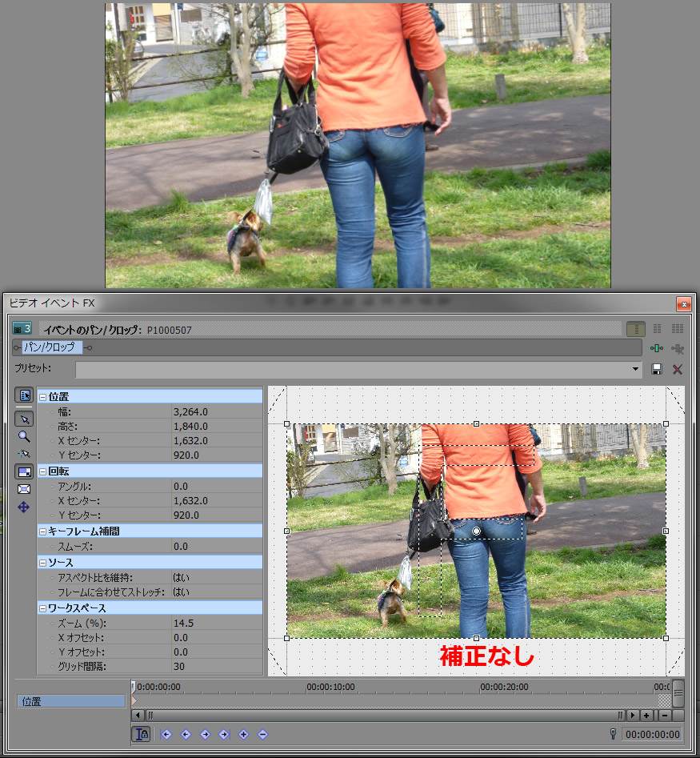Save preset with floppy disk icon
This screenshot has width=700, height=758.
tap(657, 369)
